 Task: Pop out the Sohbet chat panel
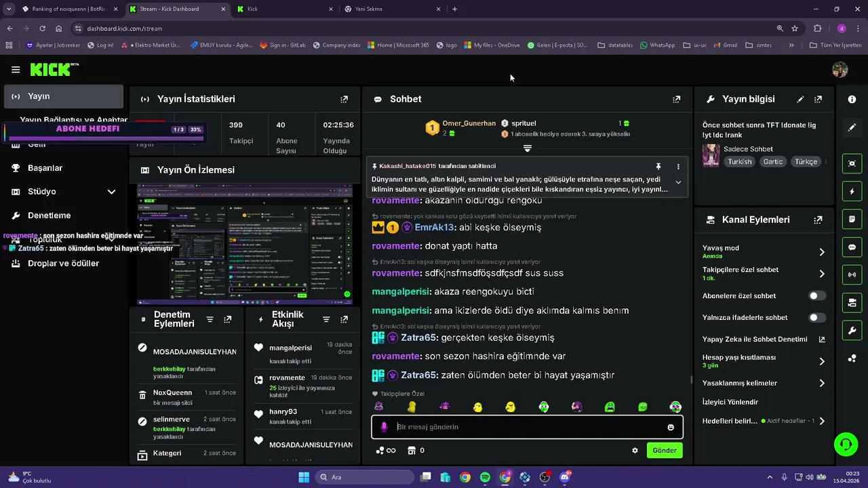(676, 99)
